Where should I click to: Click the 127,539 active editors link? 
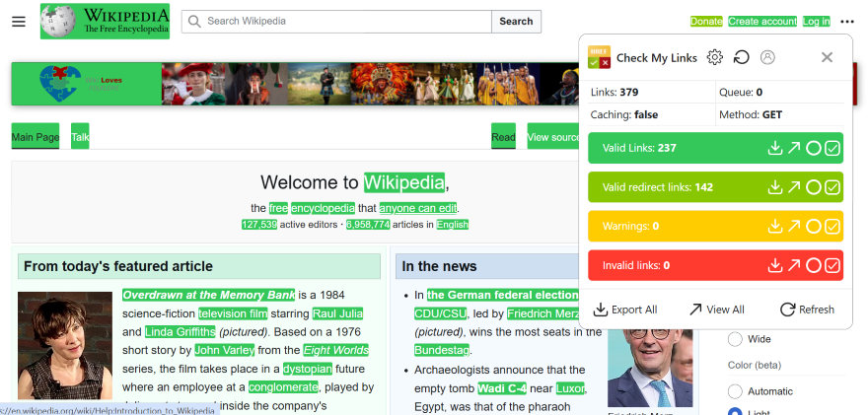[259, 224]
